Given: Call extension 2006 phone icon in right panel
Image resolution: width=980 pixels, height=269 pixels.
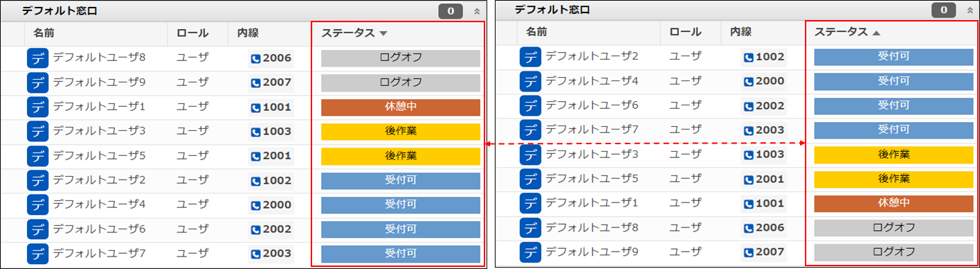Looking at the screenshot, I should [748, 228].
